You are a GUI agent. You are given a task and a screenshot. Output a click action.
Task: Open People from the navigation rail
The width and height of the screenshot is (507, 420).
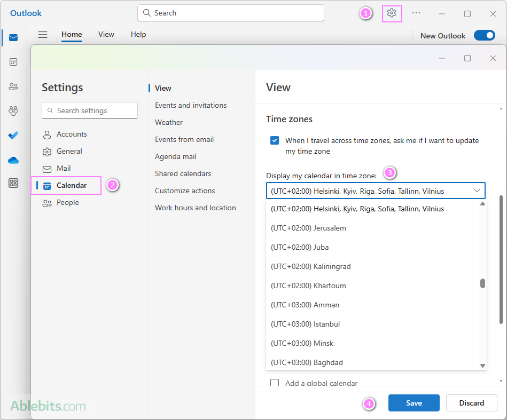(x=13, y=86)
